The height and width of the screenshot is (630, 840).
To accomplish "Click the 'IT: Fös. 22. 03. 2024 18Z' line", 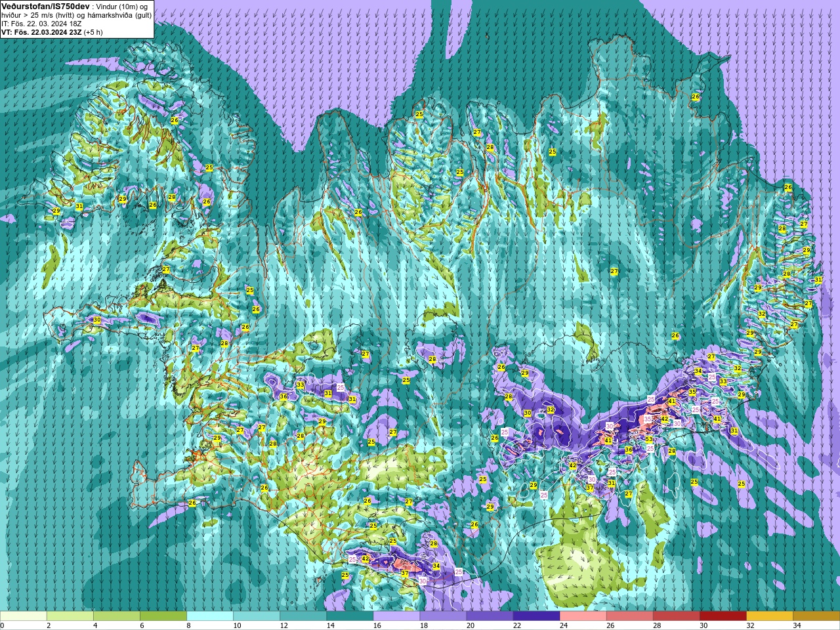I will click(41, 23).
